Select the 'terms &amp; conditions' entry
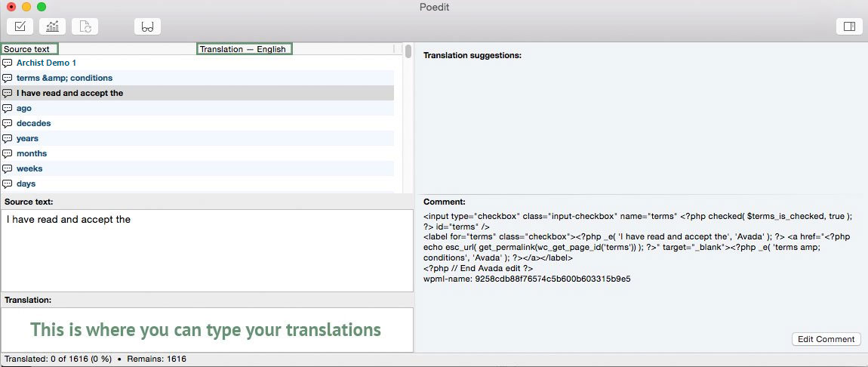Viewport: 868px width, 367px height. click(x=64, y=78)
